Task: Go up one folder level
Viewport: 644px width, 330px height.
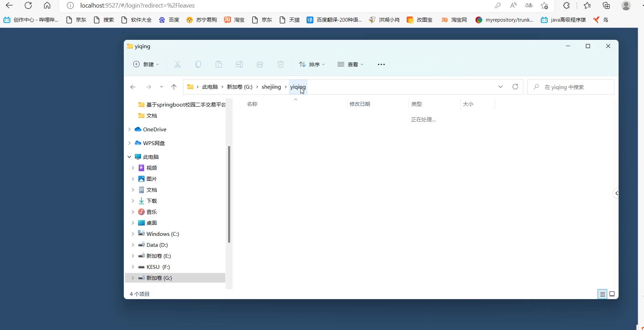Action: point(174,87)
